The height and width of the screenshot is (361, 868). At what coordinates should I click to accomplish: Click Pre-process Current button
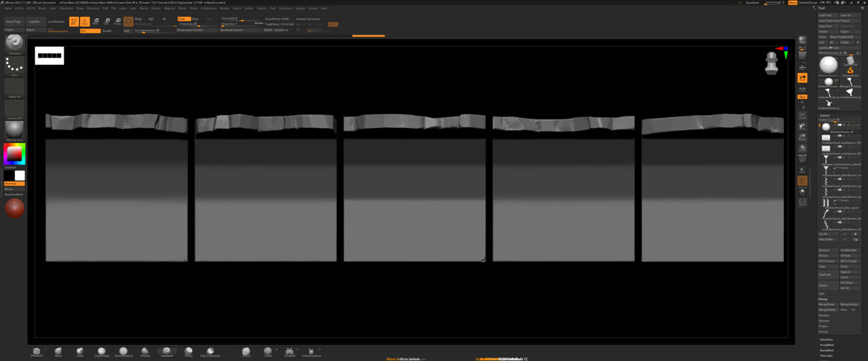(x=197, y=30)
